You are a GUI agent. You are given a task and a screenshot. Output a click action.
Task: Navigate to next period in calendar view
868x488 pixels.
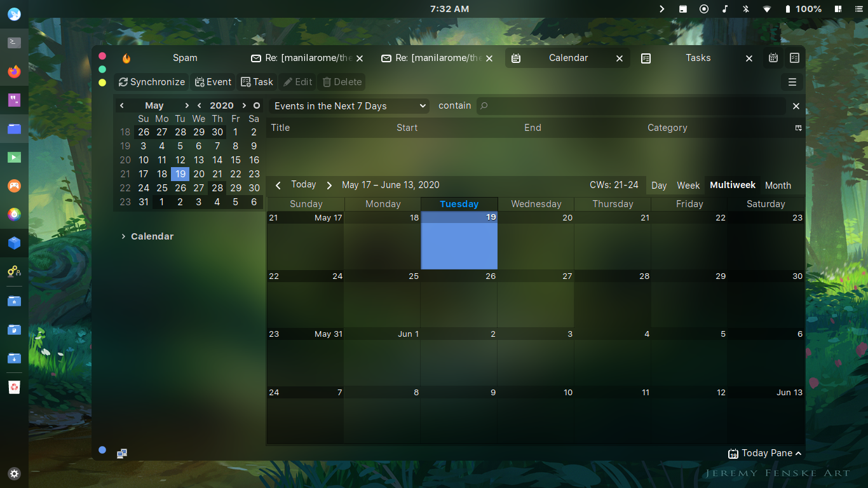point(329,186)
